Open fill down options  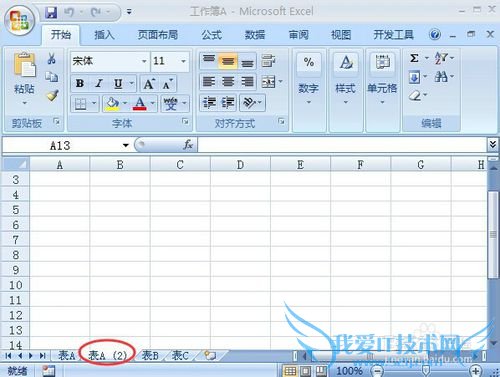[418, 77]
